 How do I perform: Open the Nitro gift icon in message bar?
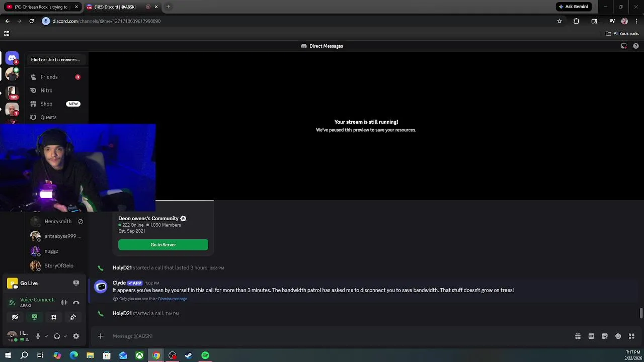coord(578,336)
